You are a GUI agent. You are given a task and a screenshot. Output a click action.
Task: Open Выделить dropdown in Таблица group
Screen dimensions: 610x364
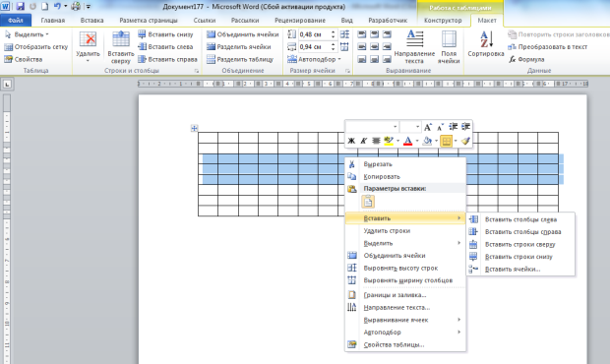27,34
